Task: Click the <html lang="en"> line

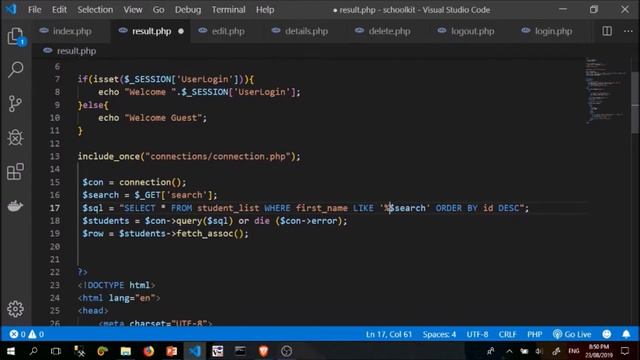Action: (x=119, y=298)
